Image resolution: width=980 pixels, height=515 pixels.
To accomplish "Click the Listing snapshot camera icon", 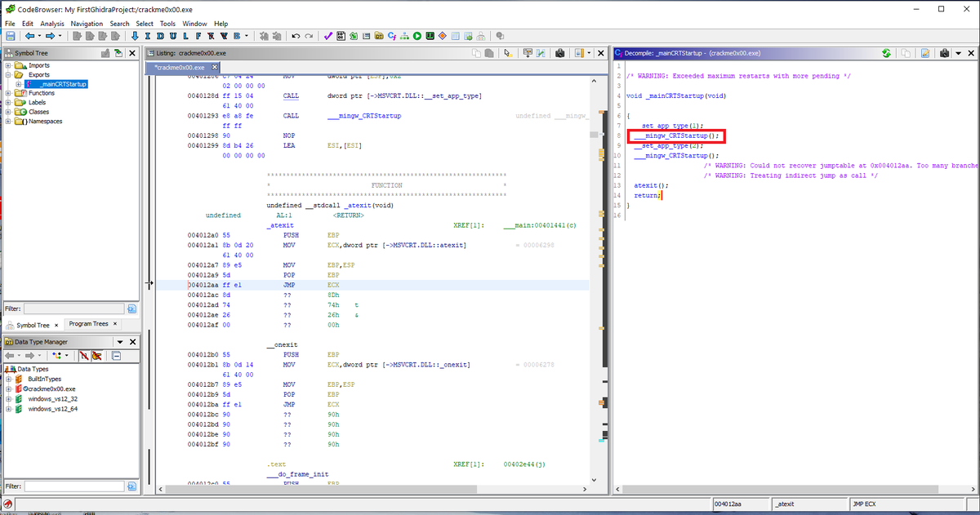I will click(560, 53).
